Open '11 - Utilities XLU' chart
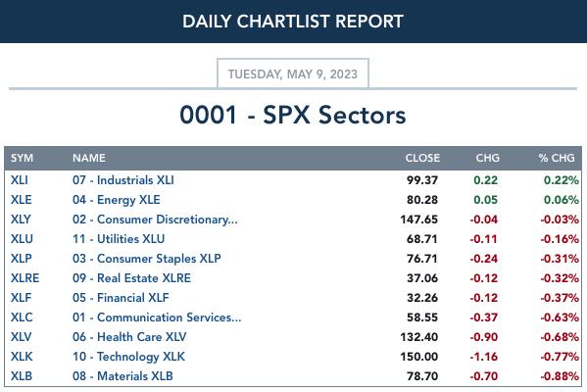 119,239
